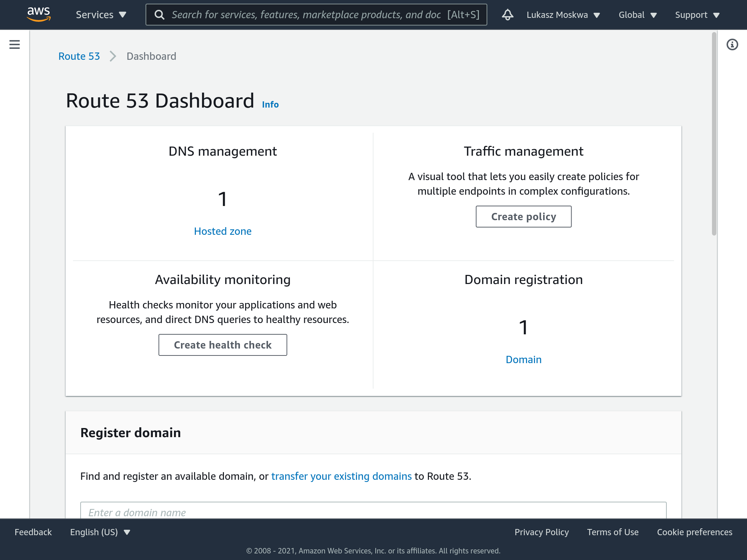Image resolution: width=747 pixels, height=560 pixels.
Task: Click the info panel circle icon
Action: pyautogui.click(x=732, y=44)
